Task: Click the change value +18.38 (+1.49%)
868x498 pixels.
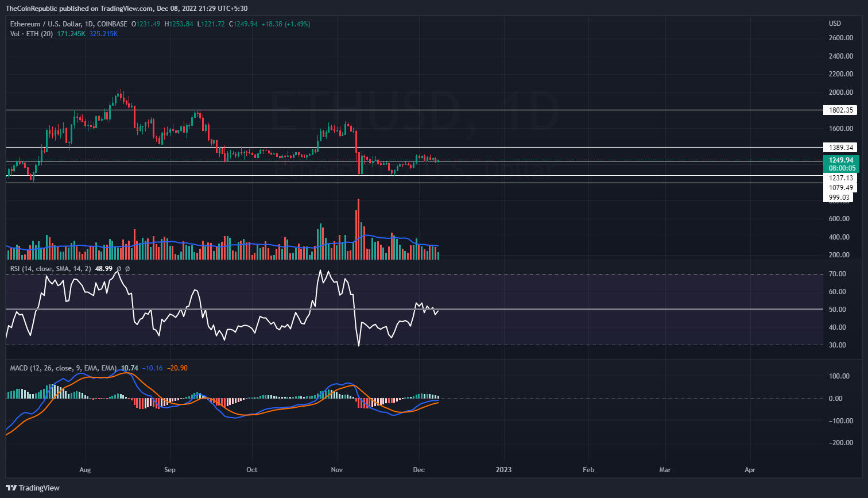Action: tap(285, 24)
